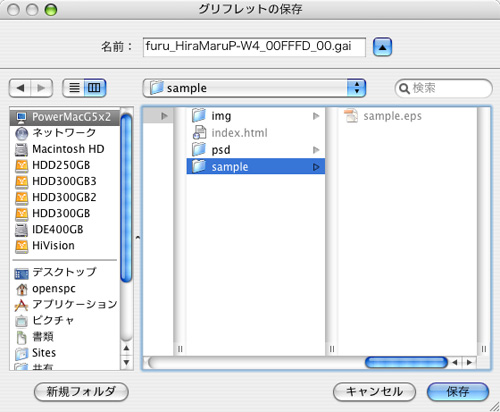Select PowerMacG5x2 computer in sidebar

point(65,117)
